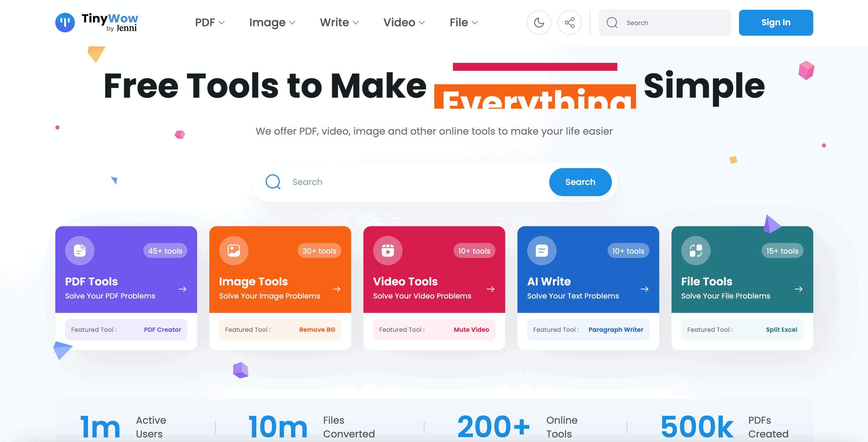Click the TinyWow logo icon

pyautogui.click(x=65, y=23)
